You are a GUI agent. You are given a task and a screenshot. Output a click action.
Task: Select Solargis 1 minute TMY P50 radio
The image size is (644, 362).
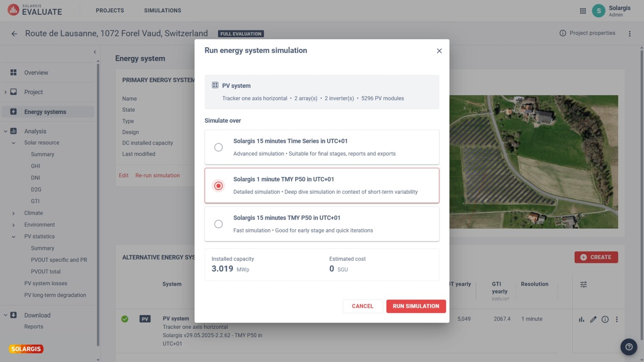pos(218,186)
